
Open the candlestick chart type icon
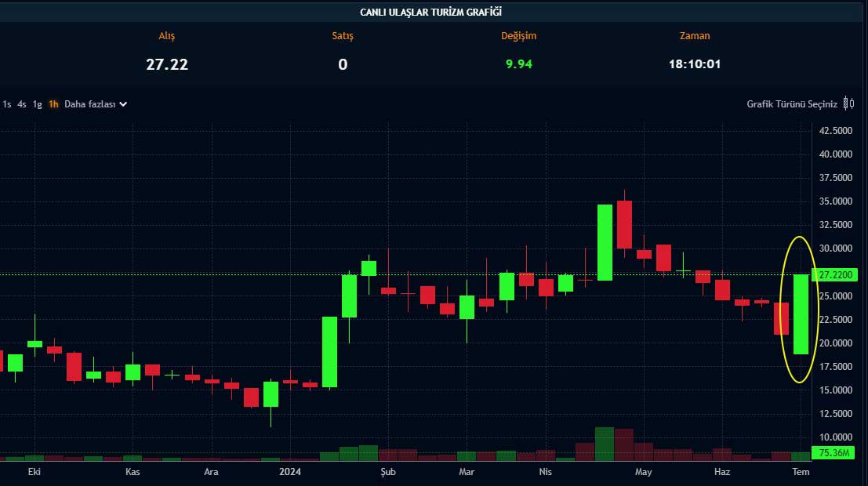[x=848, y=103]
